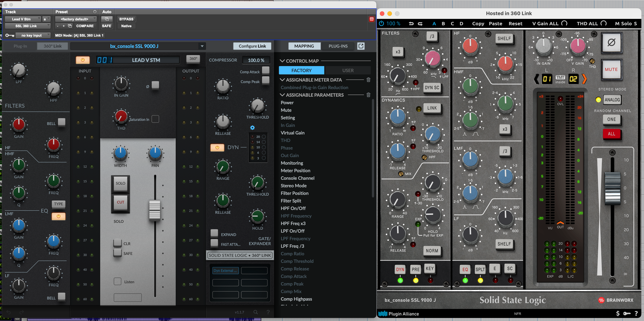This screenshot has width=644, height=321.
Task: Click the search magnifier in 360 Link footer
Action: click(x=255, y=312)
